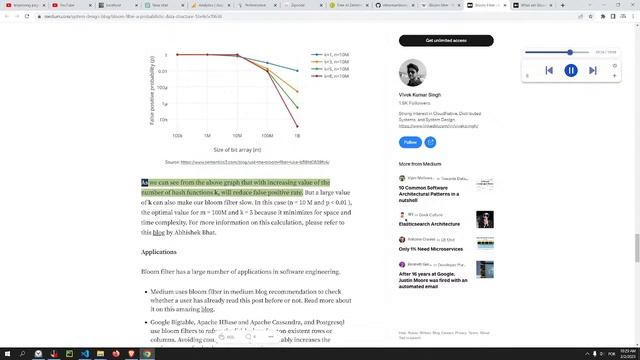640x360 pixels.
Task: Click Justin Moore article thumbnail
Action: click(x=484, y=269)
